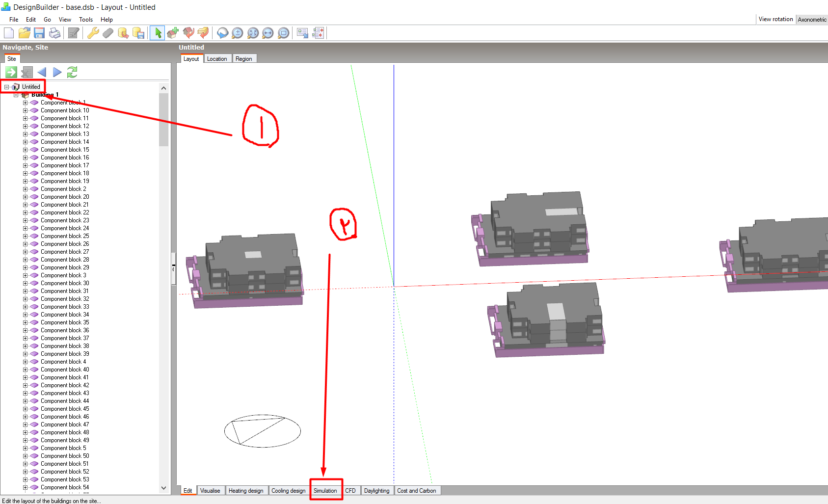The width and height of the screenshot is (828, 504).
Task: Select Component block 40 in the tree
Action: point(65,370)
